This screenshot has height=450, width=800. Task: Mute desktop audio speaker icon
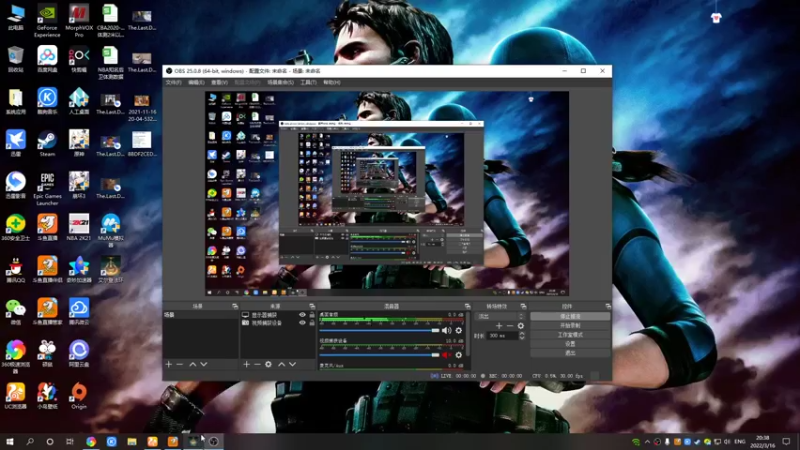point(447,331)
